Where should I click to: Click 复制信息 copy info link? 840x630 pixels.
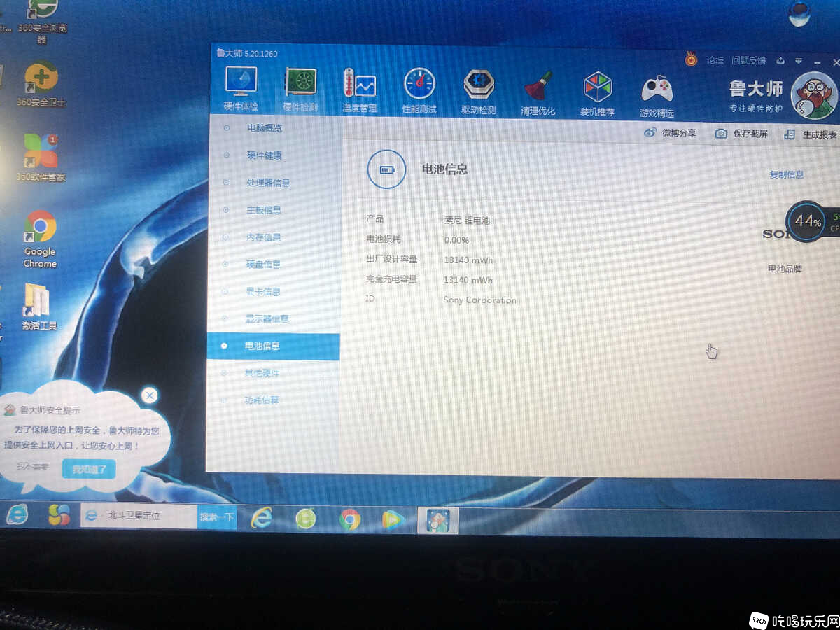[x=786, y=175]
